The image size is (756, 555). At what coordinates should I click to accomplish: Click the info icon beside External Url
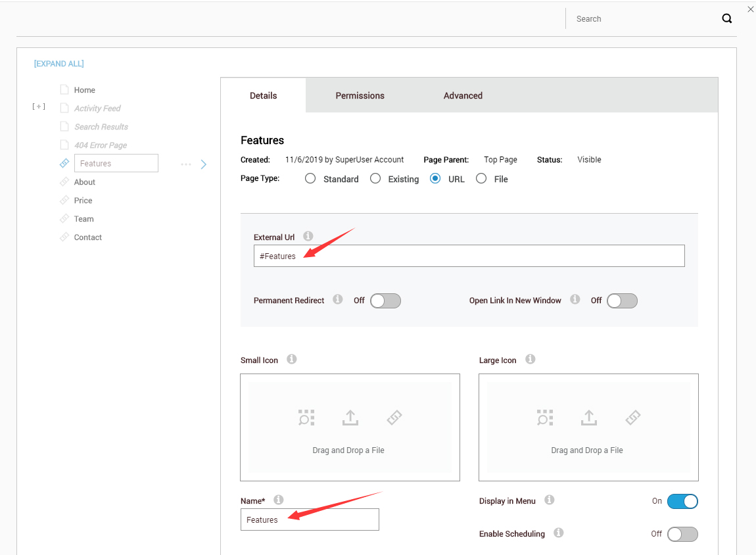click(308, 236)
